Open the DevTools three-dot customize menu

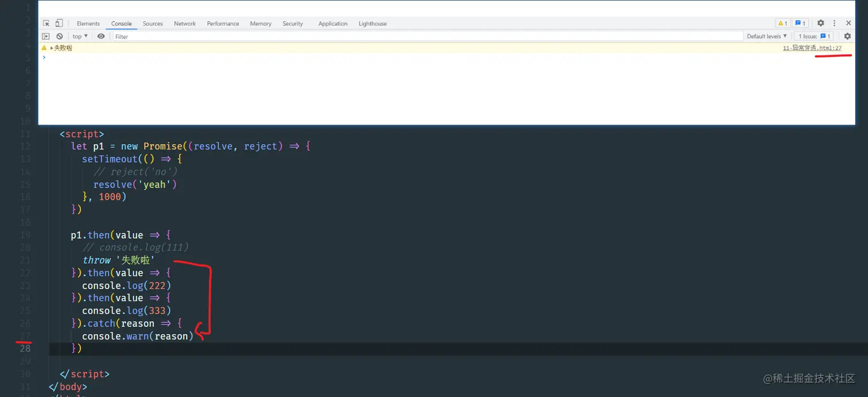coord(835,24)
